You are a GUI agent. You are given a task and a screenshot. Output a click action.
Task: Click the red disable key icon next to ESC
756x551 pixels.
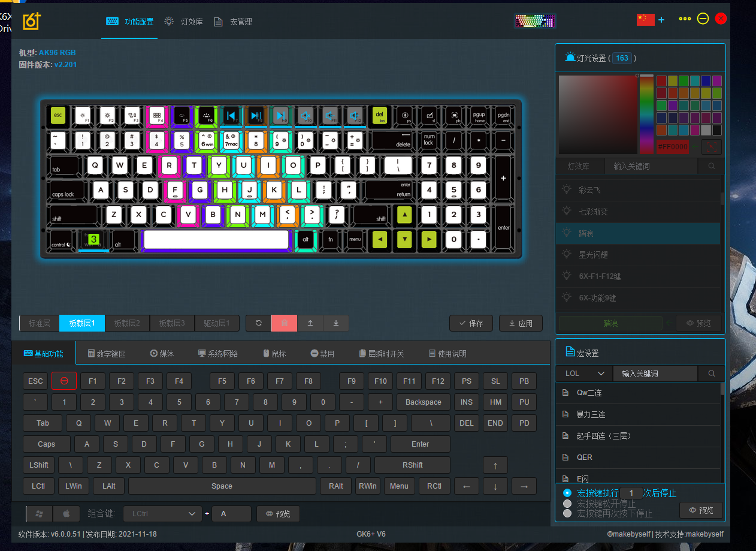[x=64, y=381]
